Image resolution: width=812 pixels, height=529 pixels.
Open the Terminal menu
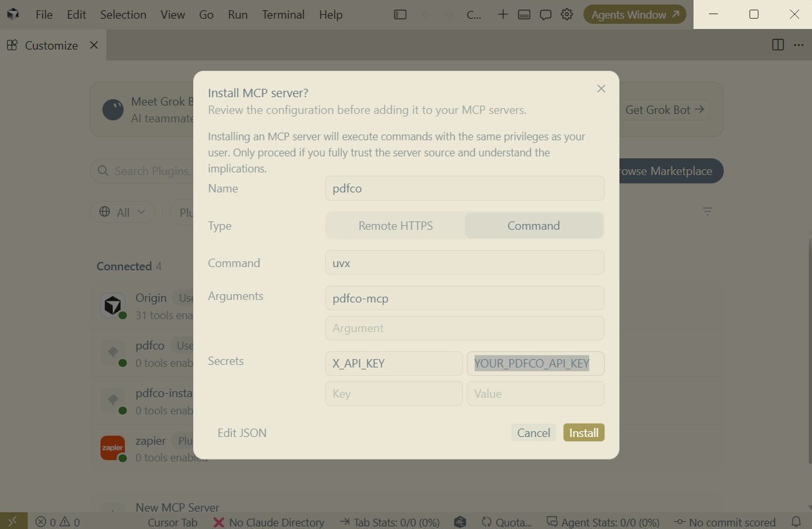tap(283, 14)
